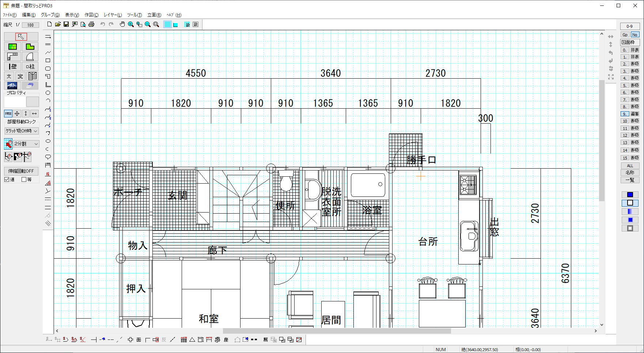The height and width of the screenshot is (353, 644).
Task: Click the ALL layers button
Action: [x=630, y=166]
